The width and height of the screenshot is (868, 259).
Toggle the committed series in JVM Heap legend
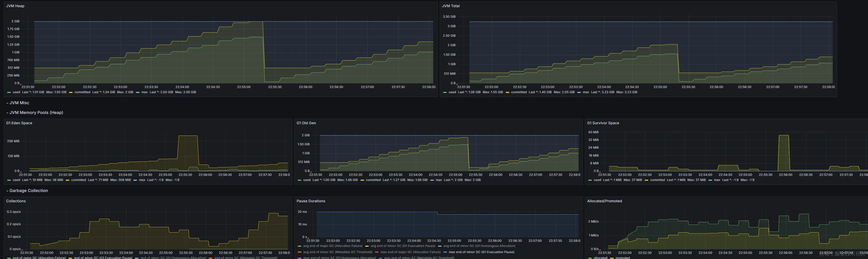point(82,92)
